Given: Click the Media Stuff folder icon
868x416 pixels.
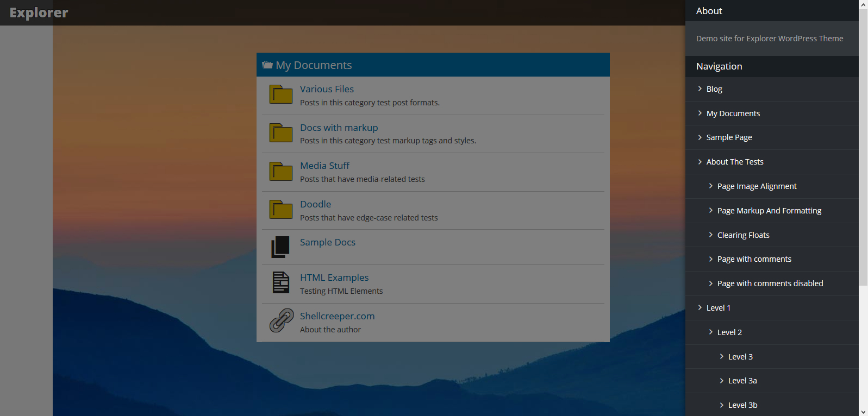Looking at the screenshot, I should [x=281, y=171].
